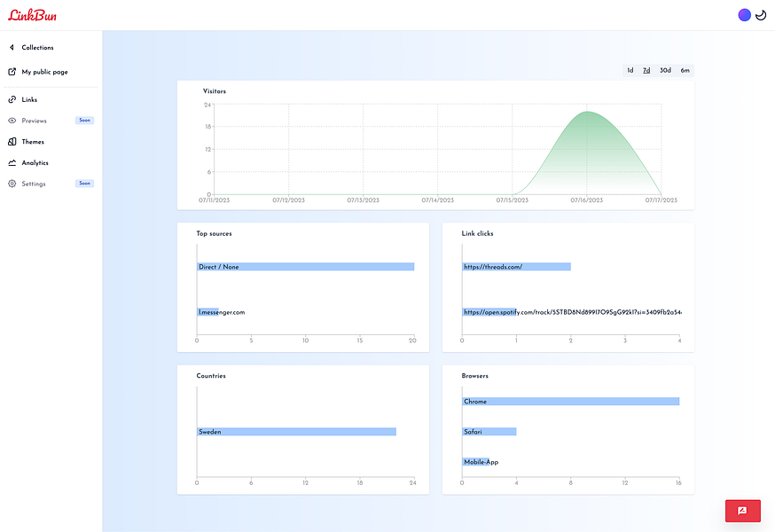Click the 07/11/2023 axis label
775x532 pixels.
pos(214,200)
